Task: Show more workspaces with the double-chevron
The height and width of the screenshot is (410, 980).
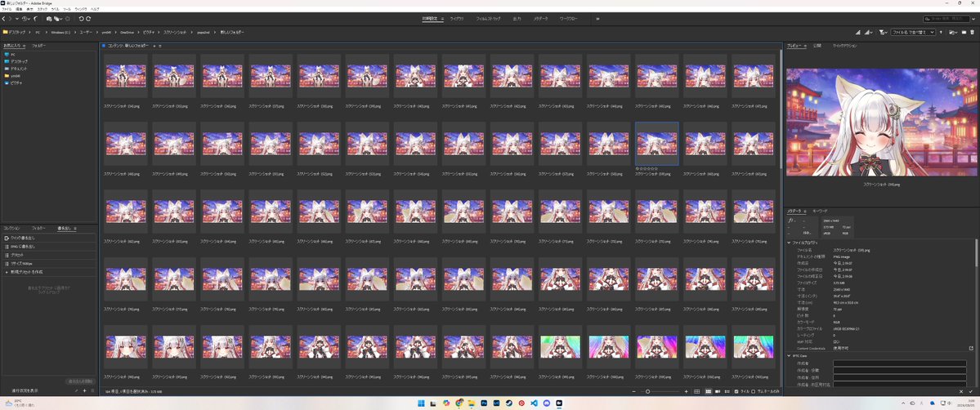Action: coord(597,19)
